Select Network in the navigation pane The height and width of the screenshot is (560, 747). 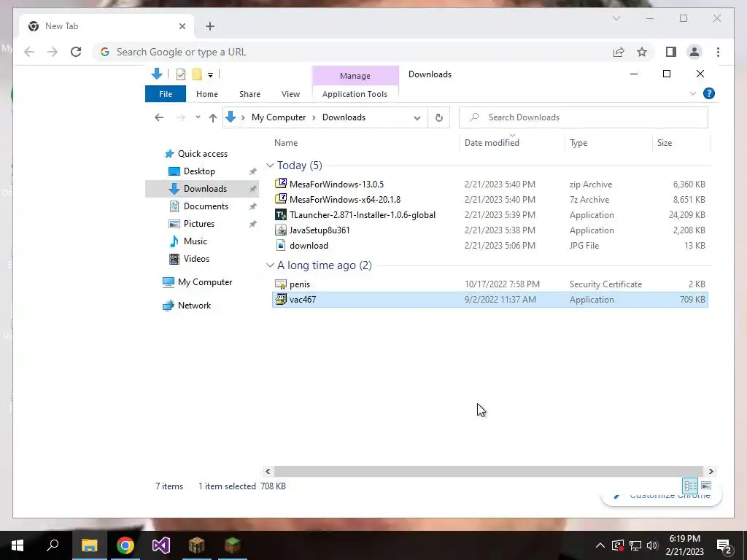point(194,306)
